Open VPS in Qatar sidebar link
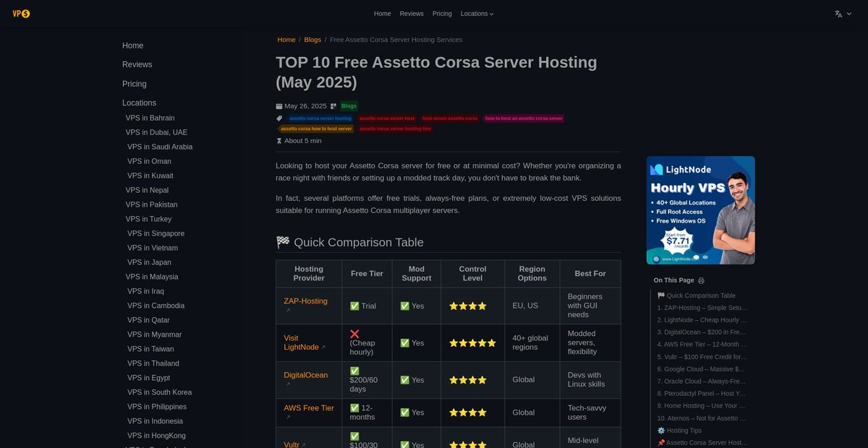The width and height of the screenshot is (868, 448). (x=148, y=320)
